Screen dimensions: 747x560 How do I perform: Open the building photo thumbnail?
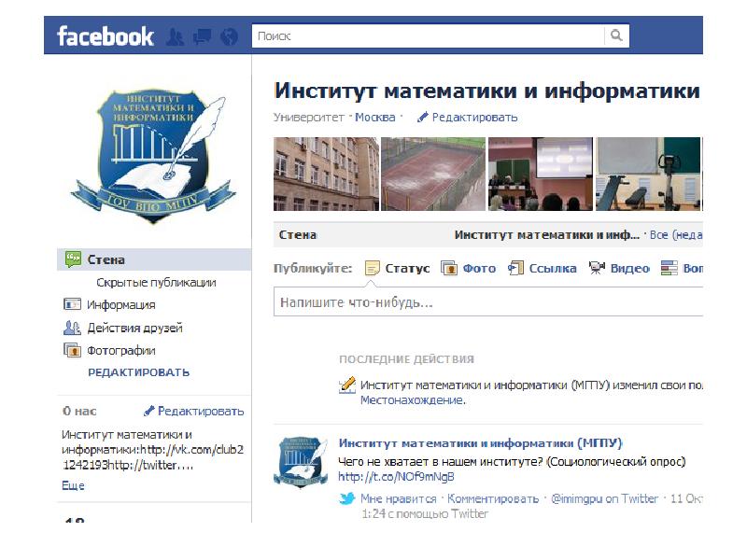tap(326, 174)
